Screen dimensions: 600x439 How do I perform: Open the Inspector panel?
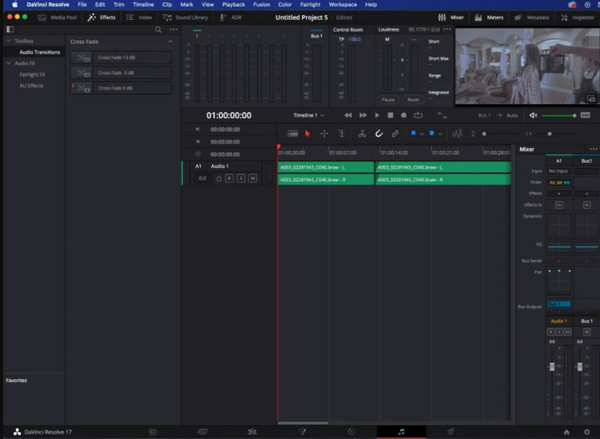pos(577,17)
